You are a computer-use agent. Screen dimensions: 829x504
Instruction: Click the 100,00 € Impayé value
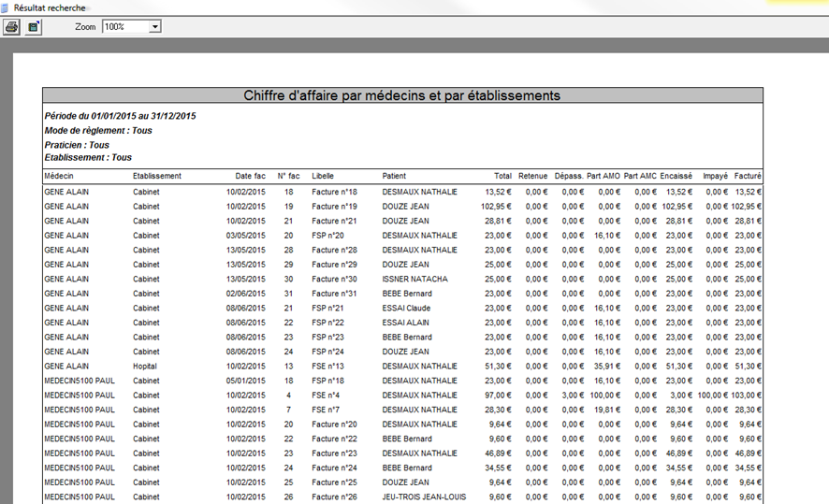coord(713,396)
